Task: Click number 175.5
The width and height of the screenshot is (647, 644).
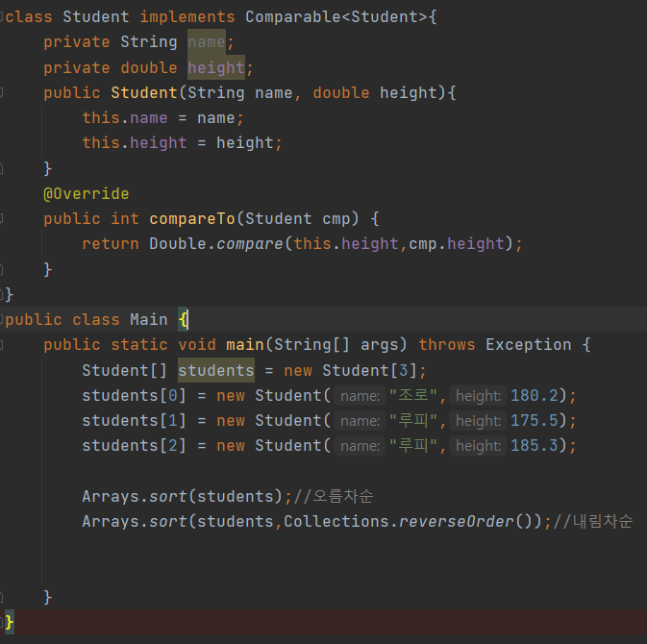Action: (x=534, y=421)
